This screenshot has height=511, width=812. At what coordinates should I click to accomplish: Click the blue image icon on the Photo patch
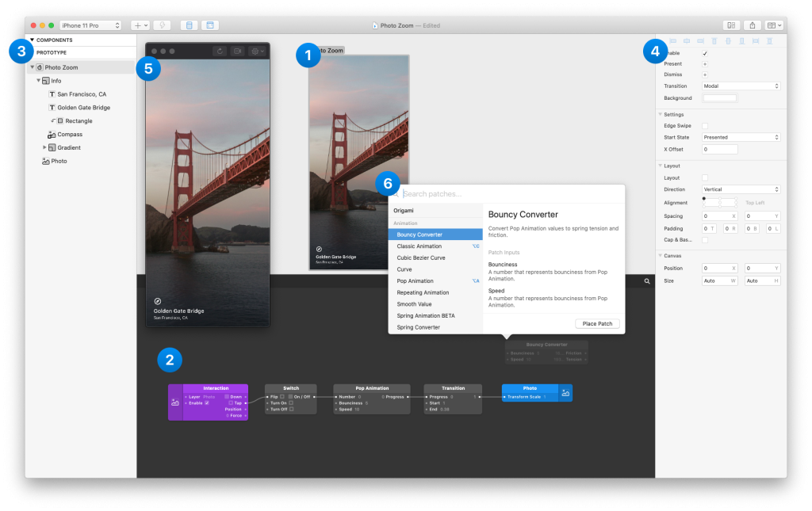pyautogui.click(x=564, y=393)
